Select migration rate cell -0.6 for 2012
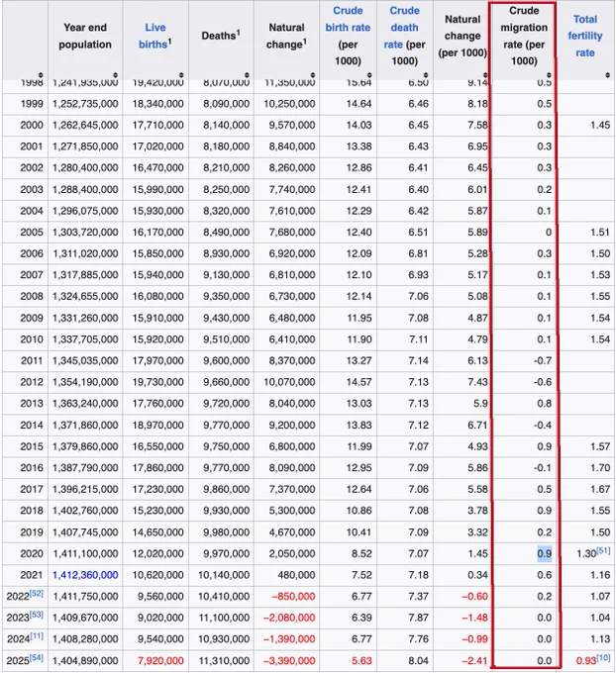Screen dimensions: 616x673 click(543, 382)
